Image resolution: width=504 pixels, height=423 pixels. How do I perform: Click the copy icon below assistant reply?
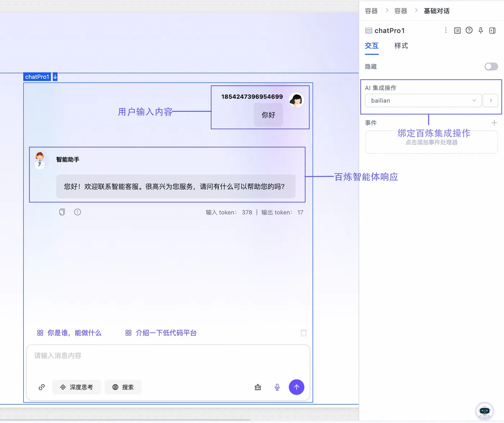click(62, 212)
